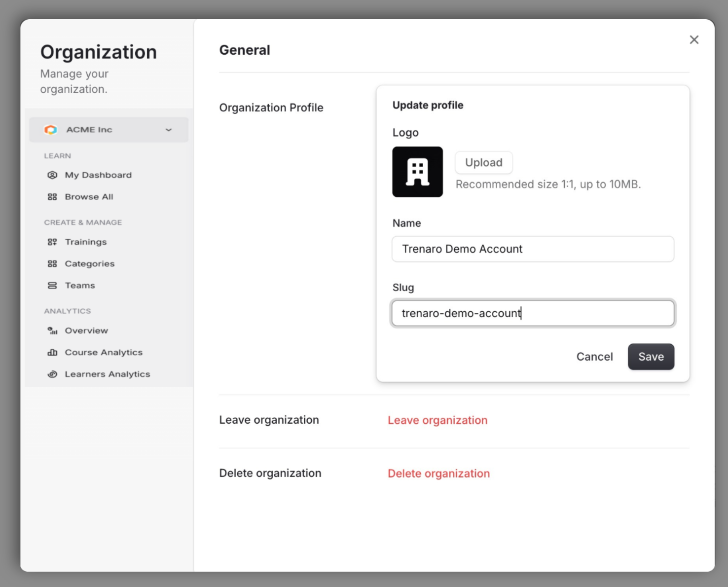Select the Learners Analytics icon
Screen dimensions: 728x587
(52, 374)
